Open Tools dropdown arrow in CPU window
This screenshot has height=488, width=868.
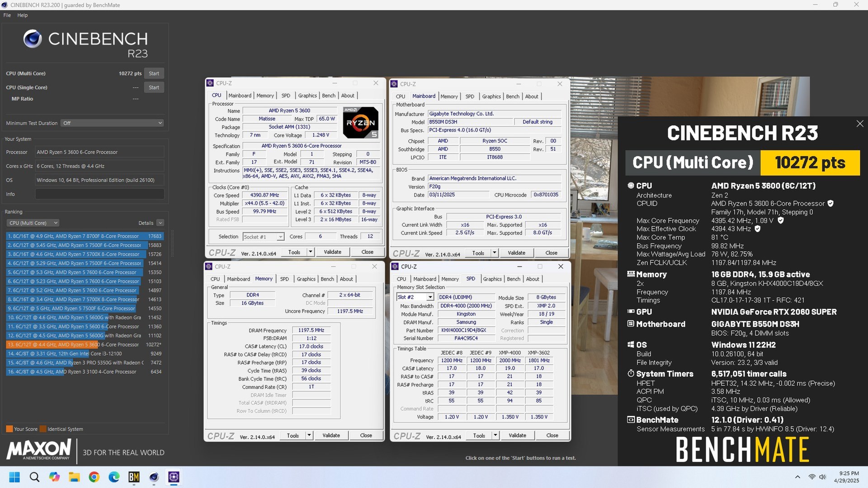click(310, 252)
